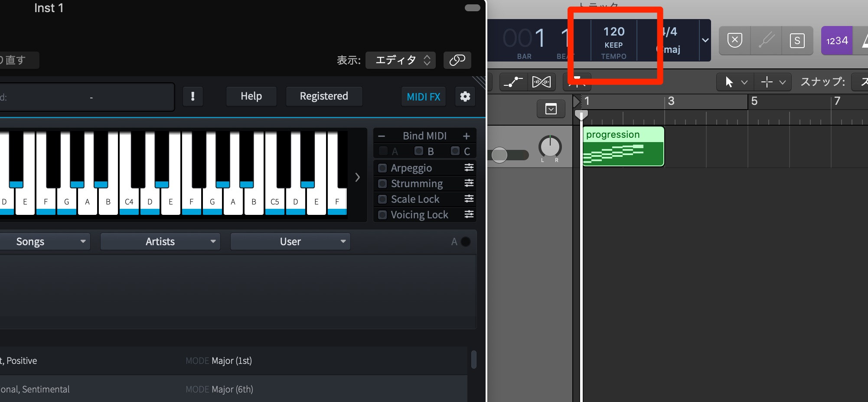Open the Scale Lock settings sliders icon
The height and width of the screenshot is (402, 868).
click(x=469, y=198)
